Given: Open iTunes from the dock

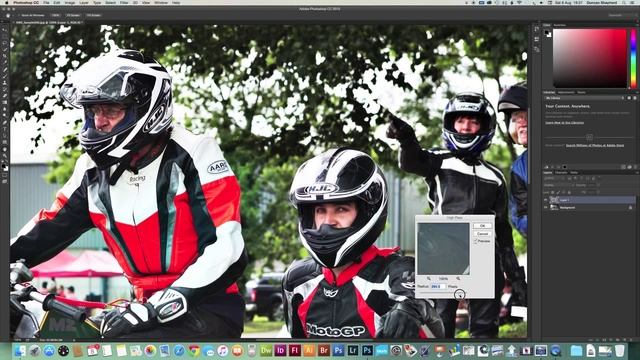Looking at the screenshot, I should coord(222,350).
